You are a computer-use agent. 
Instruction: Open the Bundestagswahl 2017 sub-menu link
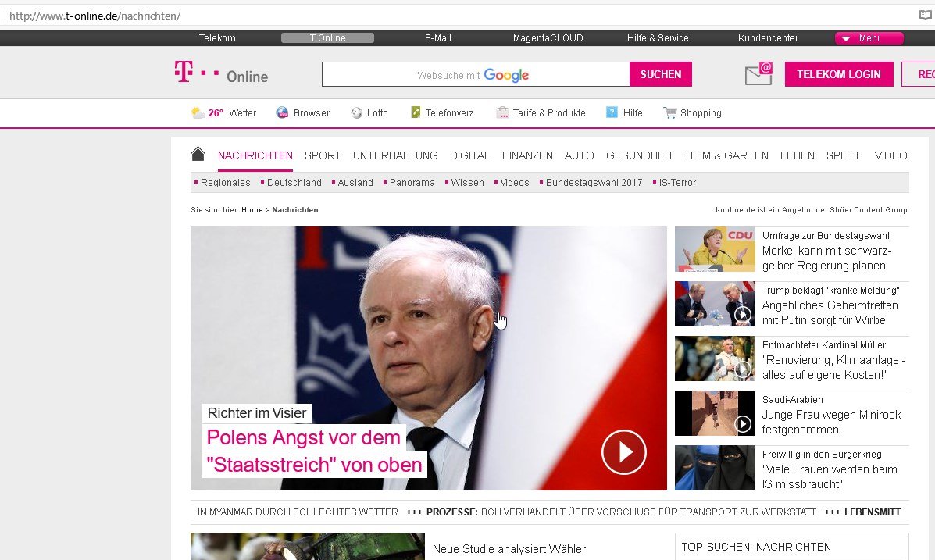click(594, 183)
